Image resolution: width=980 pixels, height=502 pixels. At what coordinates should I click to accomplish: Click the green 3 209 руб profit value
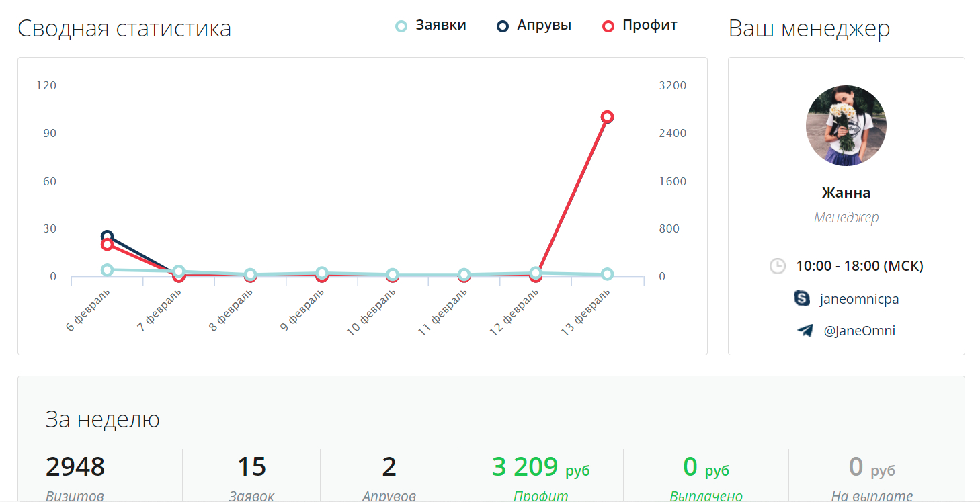point(540,466)
